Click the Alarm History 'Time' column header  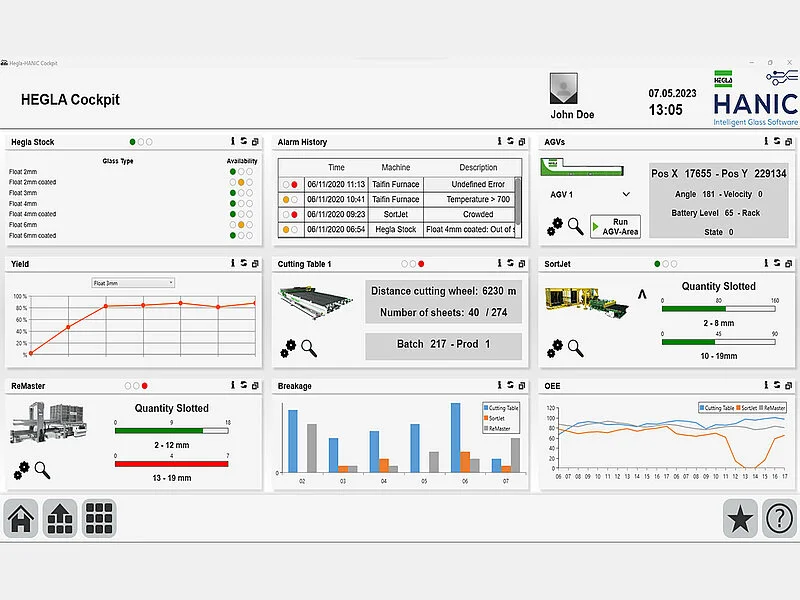pyautogui.click(x=336, y=167)
